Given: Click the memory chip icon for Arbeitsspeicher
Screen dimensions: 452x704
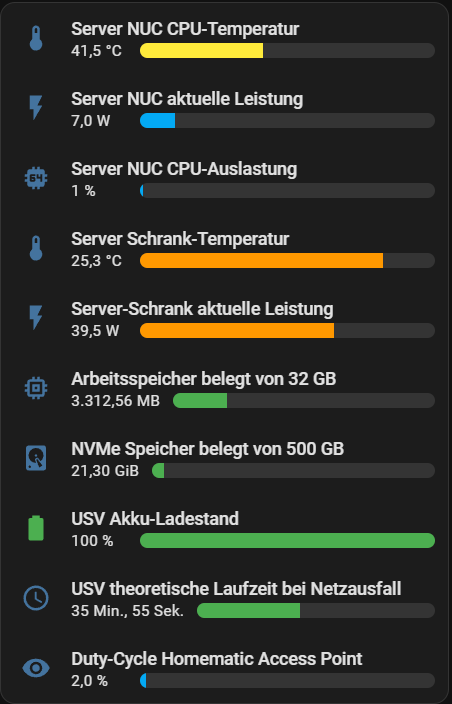Looking at the screenshot, I should click(36, 389).
